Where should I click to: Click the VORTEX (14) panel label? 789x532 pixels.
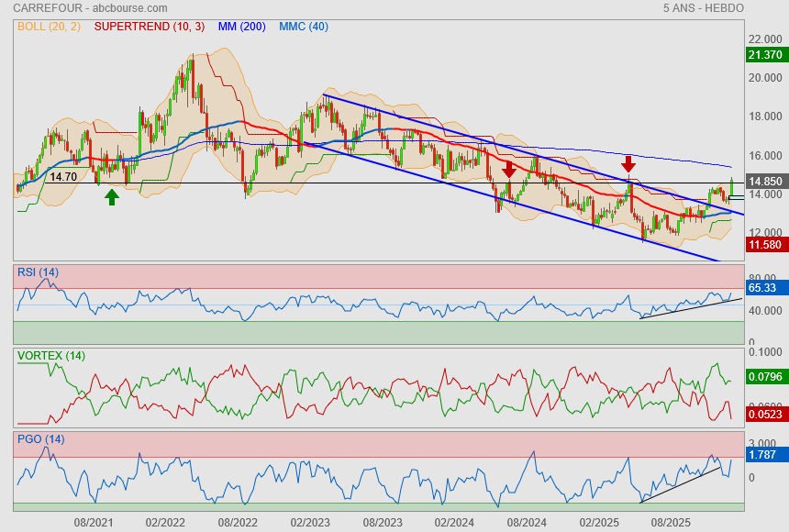pos(51,356)
